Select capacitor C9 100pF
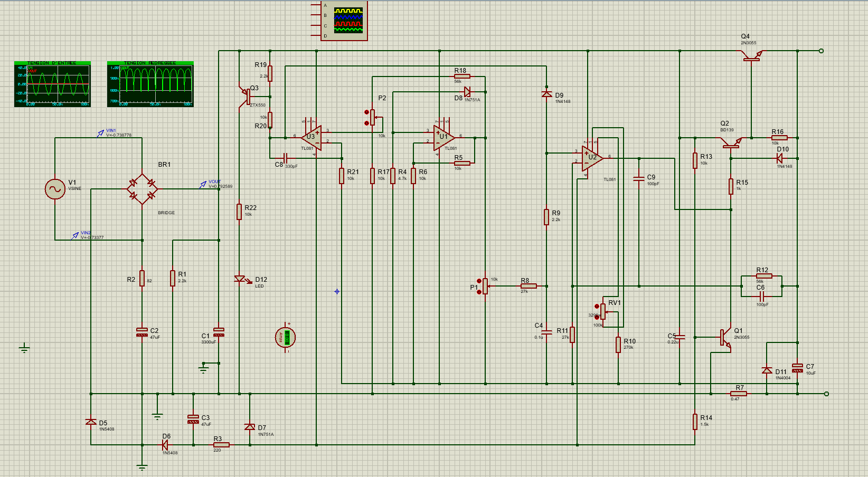Viewport: 868px width, 477px height. [639, 179]
